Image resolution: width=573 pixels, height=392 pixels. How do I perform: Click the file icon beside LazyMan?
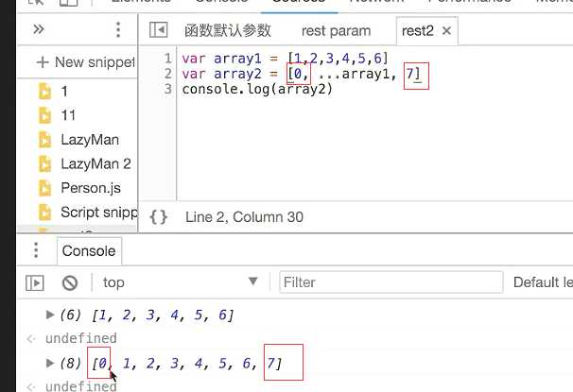(x=45, y=140)
